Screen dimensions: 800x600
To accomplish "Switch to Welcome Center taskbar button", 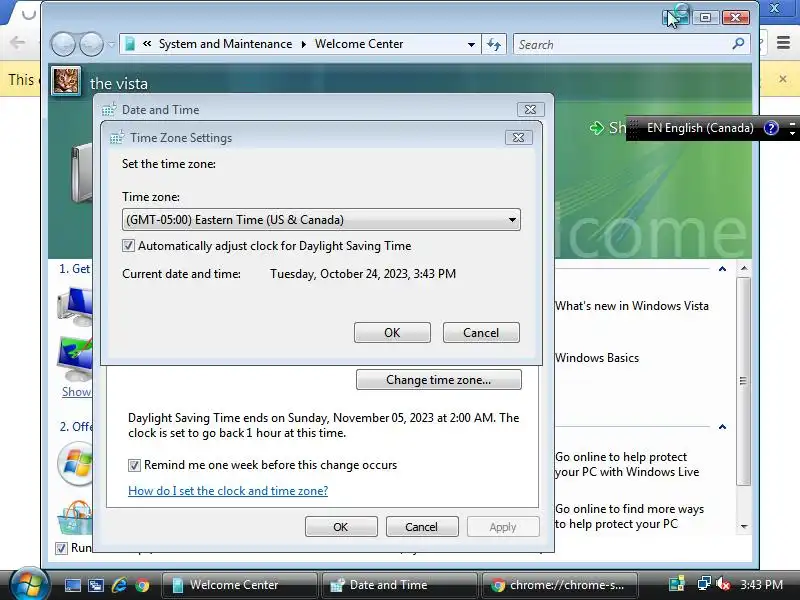I will 240,585.
